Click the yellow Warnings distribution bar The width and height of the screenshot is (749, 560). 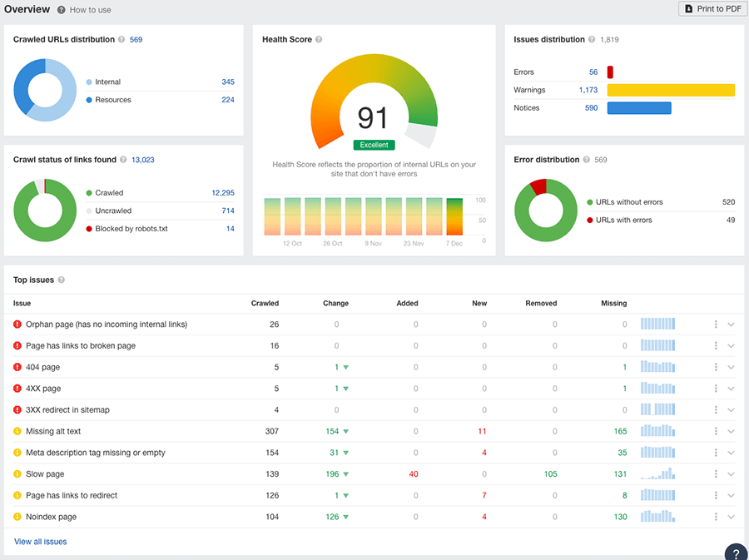pyautogui.click(x=671, y=90)
